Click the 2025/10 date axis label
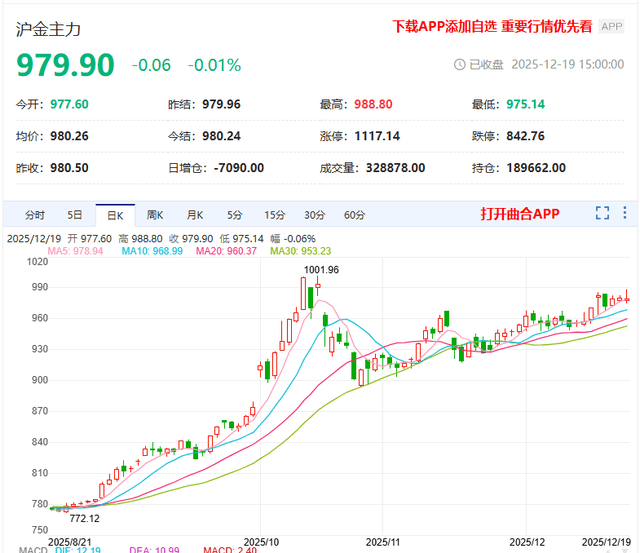 261,542
